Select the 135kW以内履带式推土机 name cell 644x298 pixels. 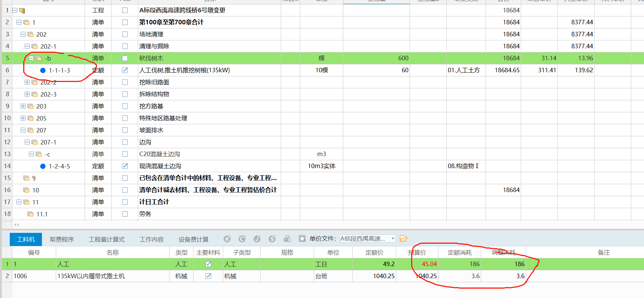coord(113,276)
